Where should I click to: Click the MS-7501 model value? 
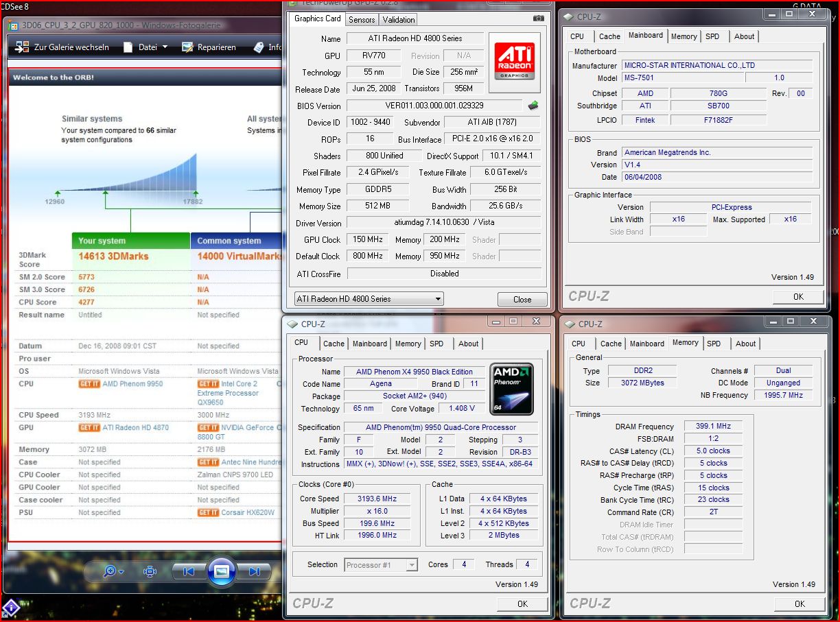682,78
